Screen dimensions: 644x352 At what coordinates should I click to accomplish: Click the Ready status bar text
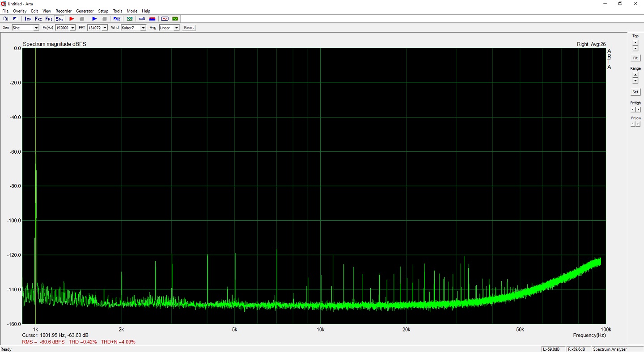pos(6,349)
